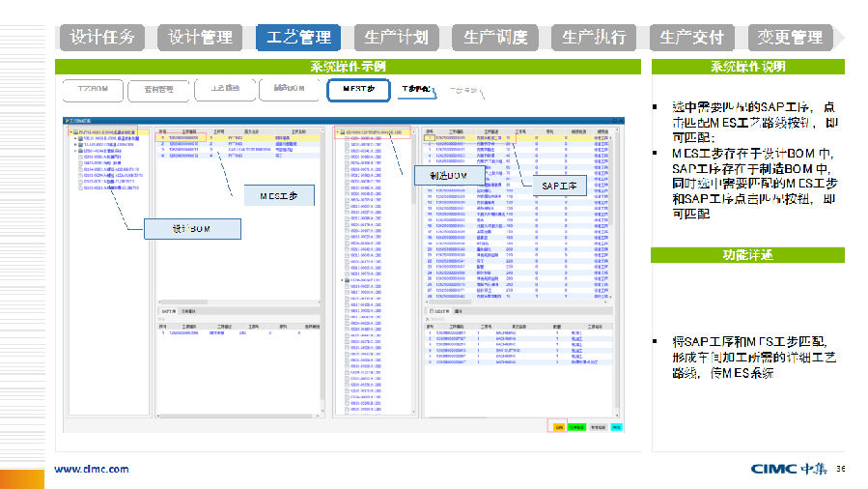Screen dimensions: 868x489
Task: Click the CIMC 中集 logo
Action: (788, 469)
